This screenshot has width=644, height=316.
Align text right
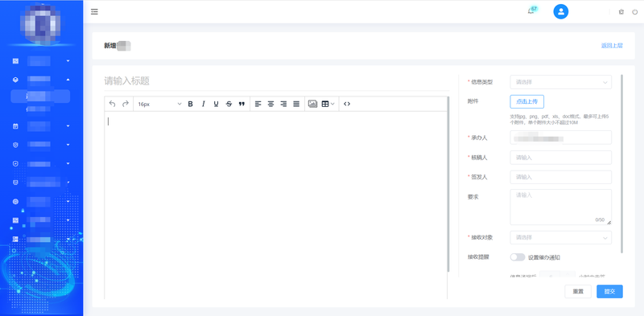(283, 104)
